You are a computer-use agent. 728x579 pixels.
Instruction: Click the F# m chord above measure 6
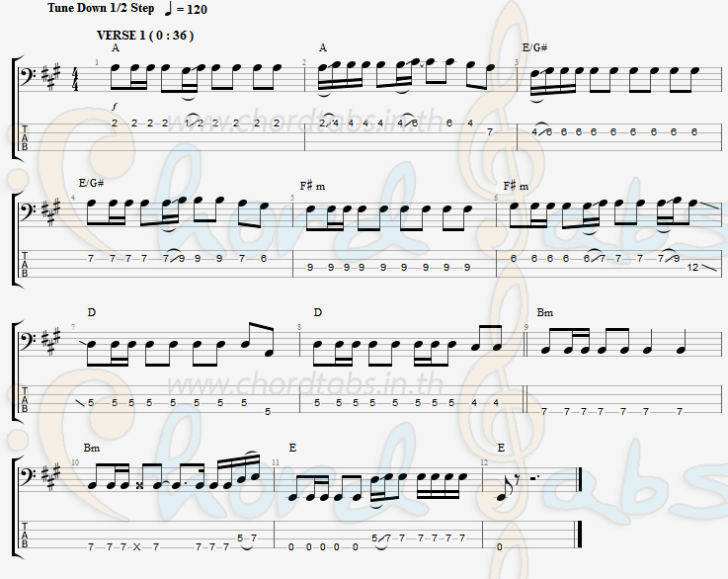516,186
